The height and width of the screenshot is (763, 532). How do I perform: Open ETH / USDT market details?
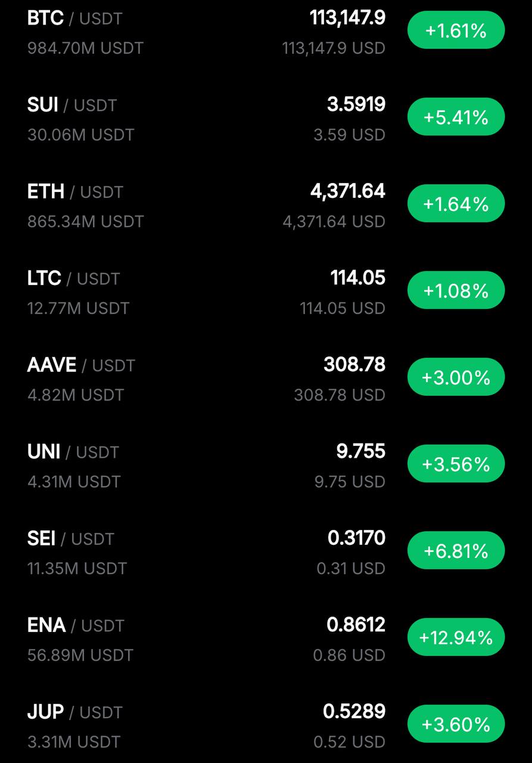tap(266, 204)
